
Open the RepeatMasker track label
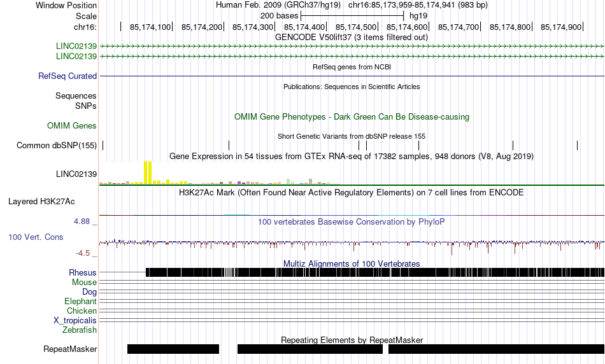[x=70, y=349]
